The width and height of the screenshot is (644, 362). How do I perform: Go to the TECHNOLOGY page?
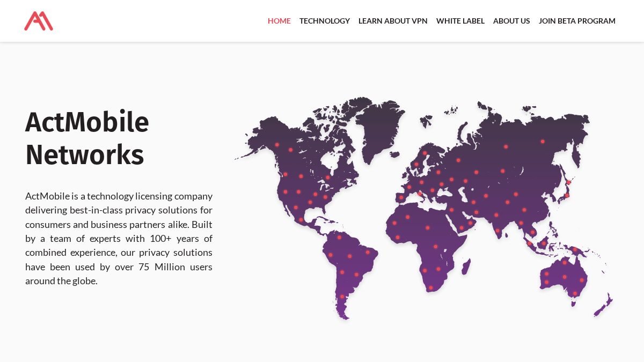tap(325, 21)
